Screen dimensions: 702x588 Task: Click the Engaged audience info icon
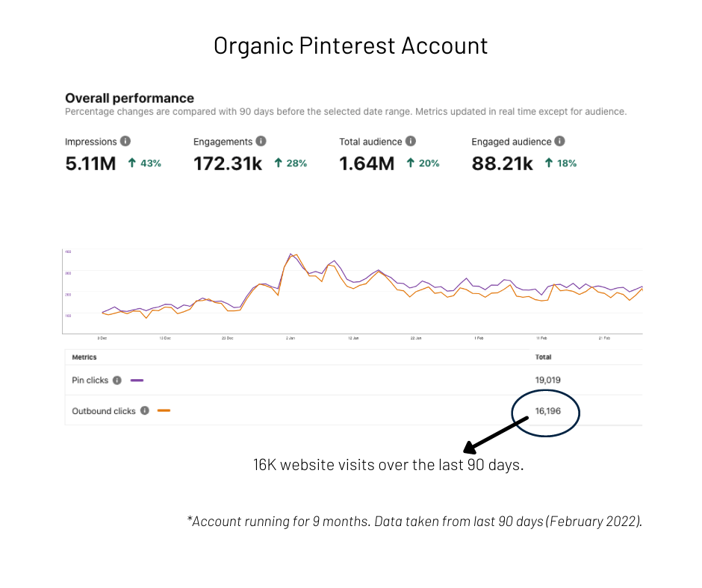[559, 142]
